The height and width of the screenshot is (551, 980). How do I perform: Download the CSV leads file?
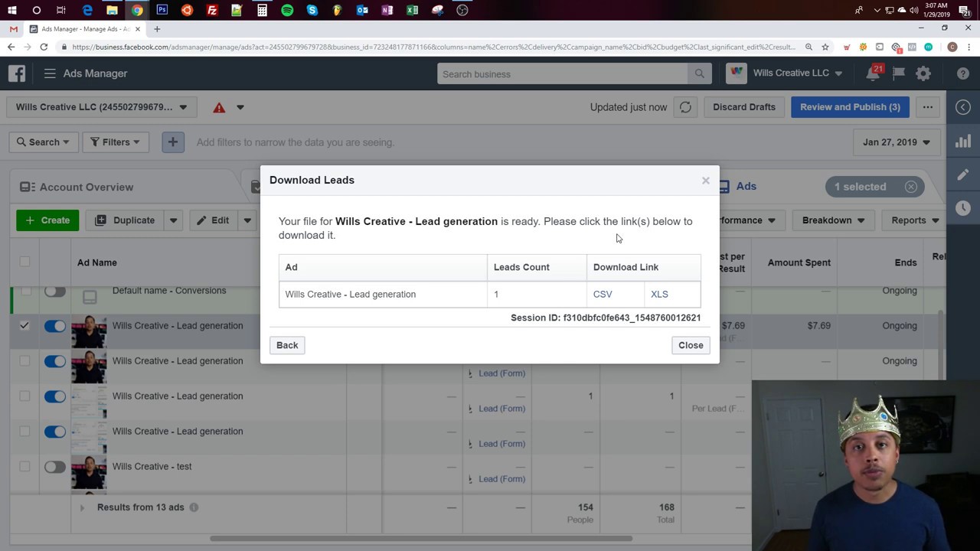(x=603, y=294)
